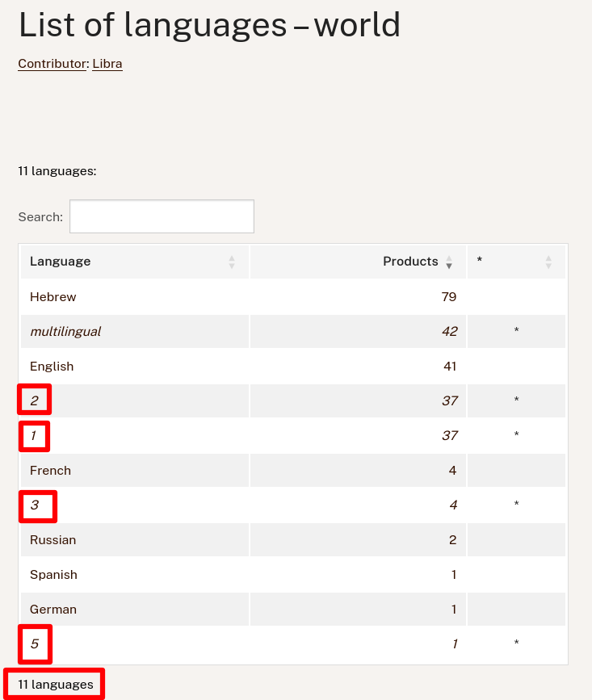Screen dimensions: 592x700
Task: Open the Libra contributor link
Action: point(107,64)
